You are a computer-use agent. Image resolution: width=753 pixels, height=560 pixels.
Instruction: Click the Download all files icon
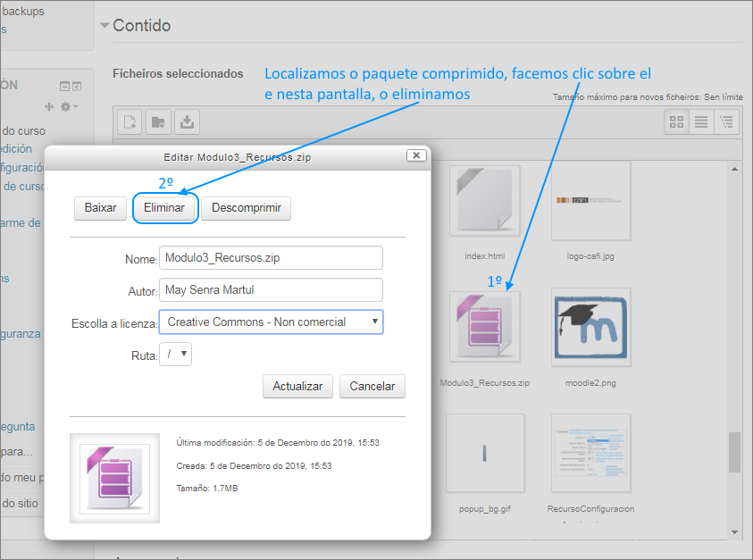[186, 121]
